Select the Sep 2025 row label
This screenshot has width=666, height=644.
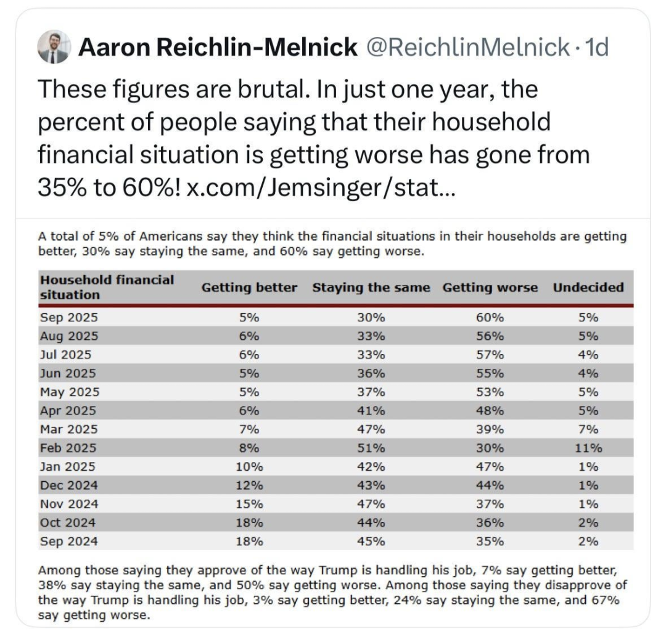pos(68,318)
